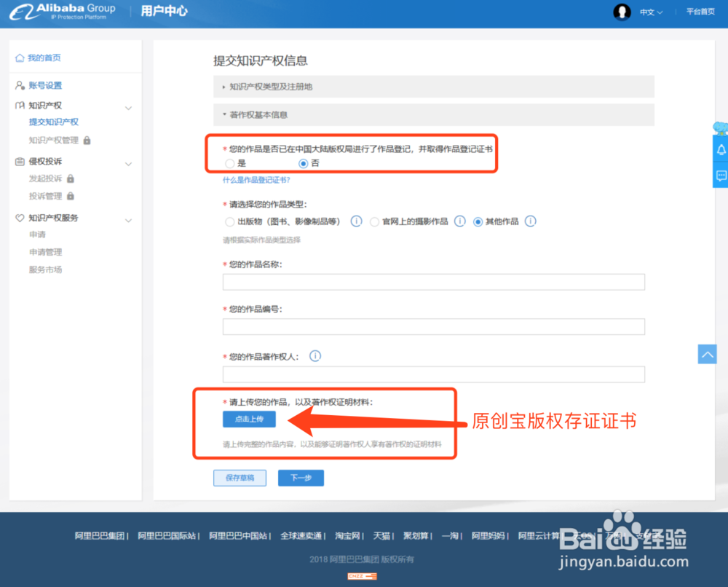Click the info icon next to 其他作品
This screenshot has height=587, width=728.
pos(531,221)
